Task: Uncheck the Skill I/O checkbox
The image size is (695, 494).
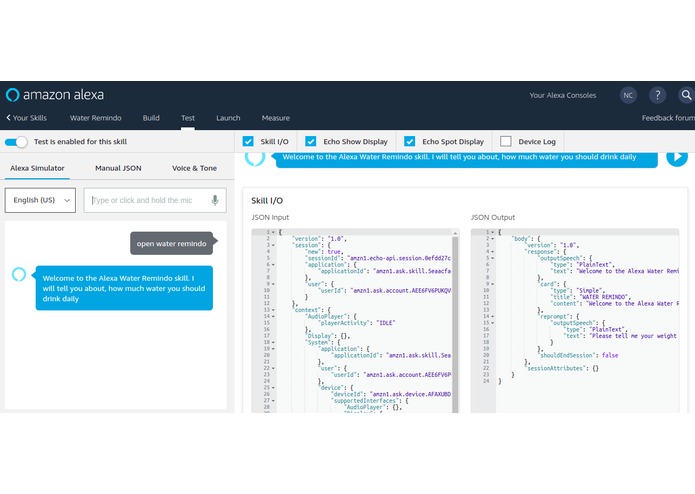Action: 248,141
